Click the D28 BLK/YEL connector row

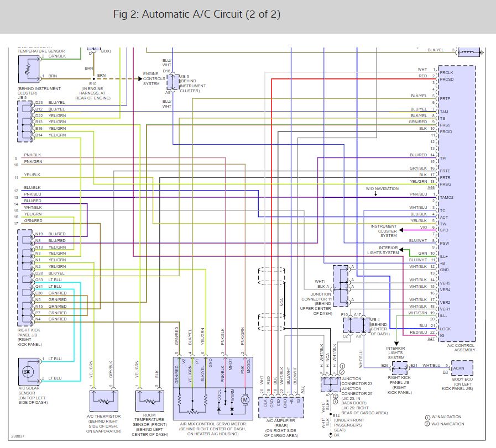50,273
